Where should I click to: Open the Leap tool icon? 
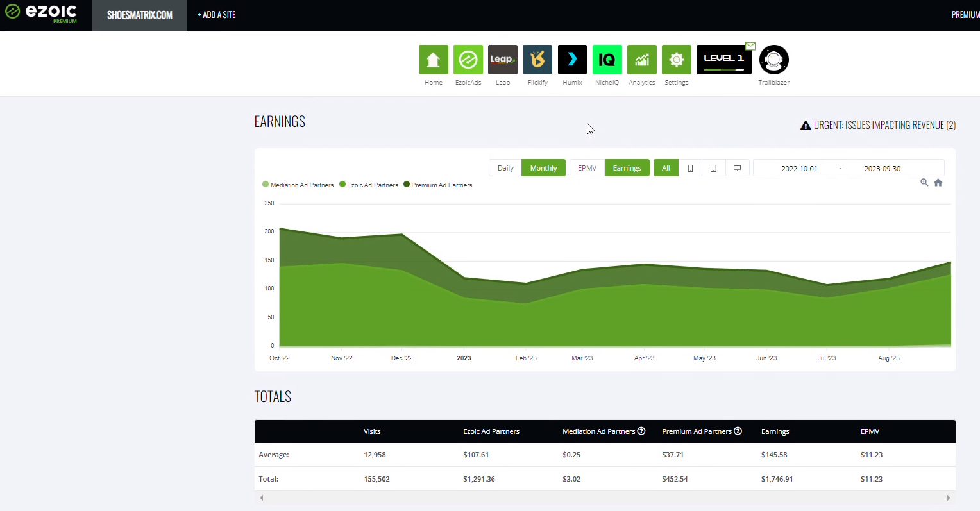click(x=503, y=60)
